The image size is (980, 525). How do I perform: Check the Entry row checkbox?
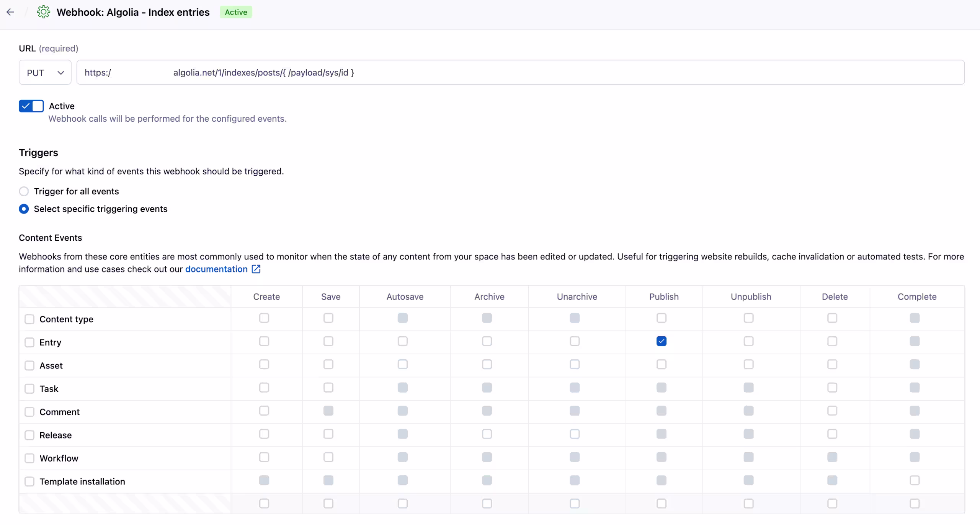point(29,342)
